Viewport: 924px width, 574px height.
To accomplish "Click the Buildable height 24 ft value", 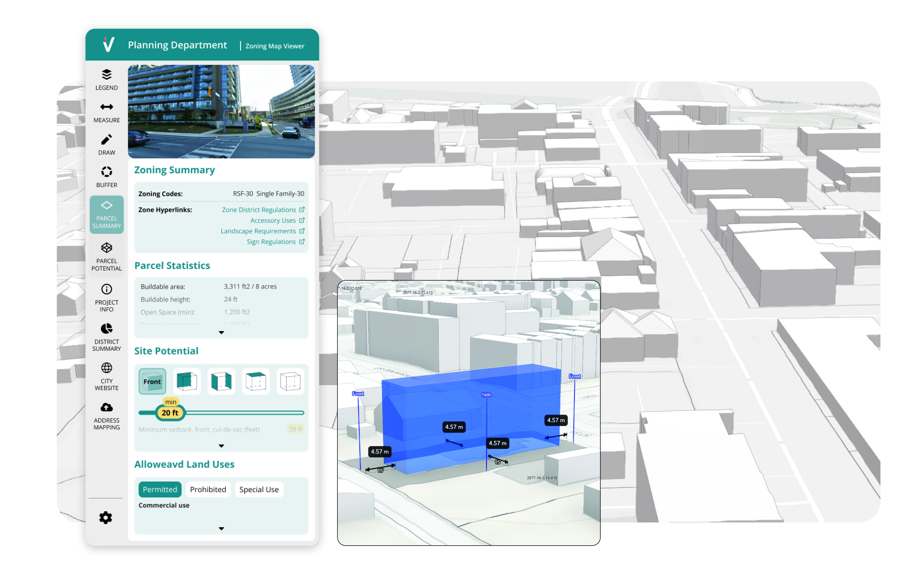I will point(231,300).
